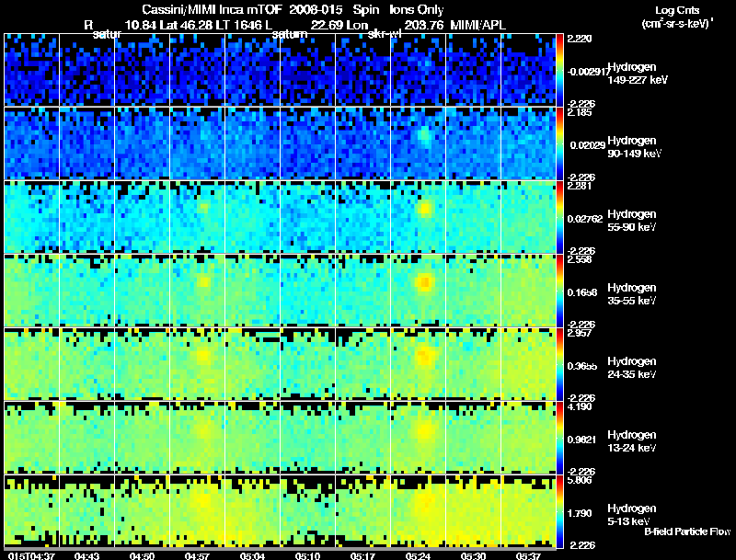The image size is (736, 560).
Task: Click the 'Hydrogen 35-55 keV' row label
Action: click(x=632, y=294)
